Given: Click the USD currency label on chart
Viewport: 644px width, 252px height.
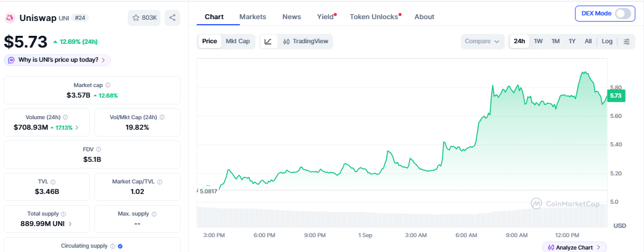Looking at the screenshot, I should click(x=619, y=226).
